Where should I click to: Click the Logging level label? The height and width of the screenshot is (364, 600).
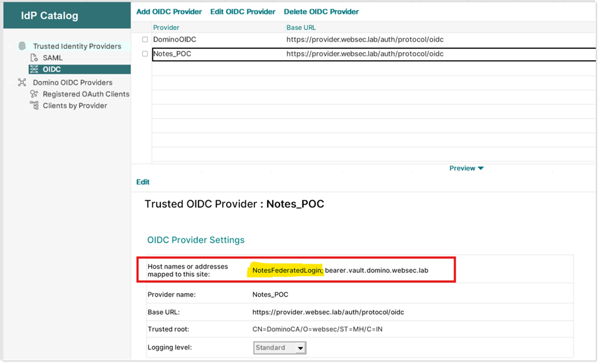click(170, 348)
